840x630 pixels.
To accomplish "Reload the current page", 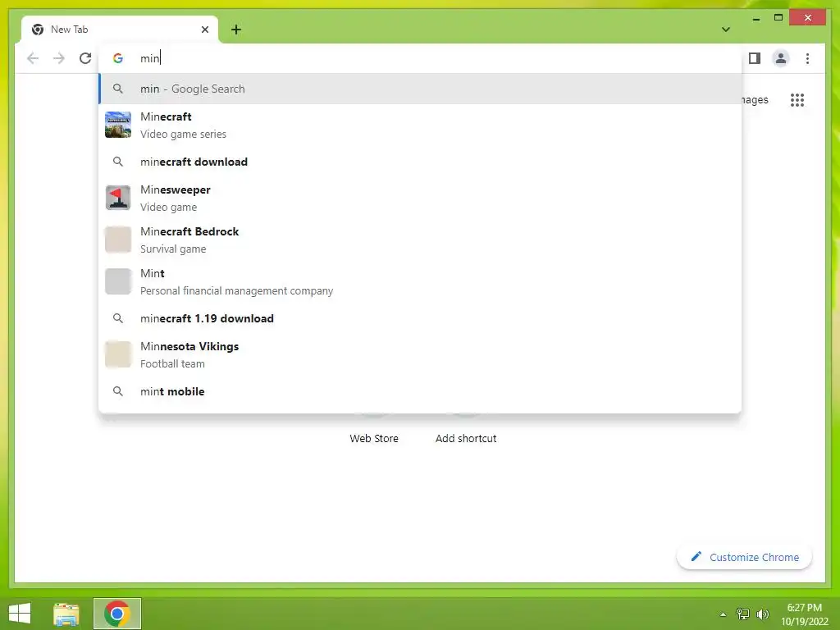I will click(x=85, y=58).
